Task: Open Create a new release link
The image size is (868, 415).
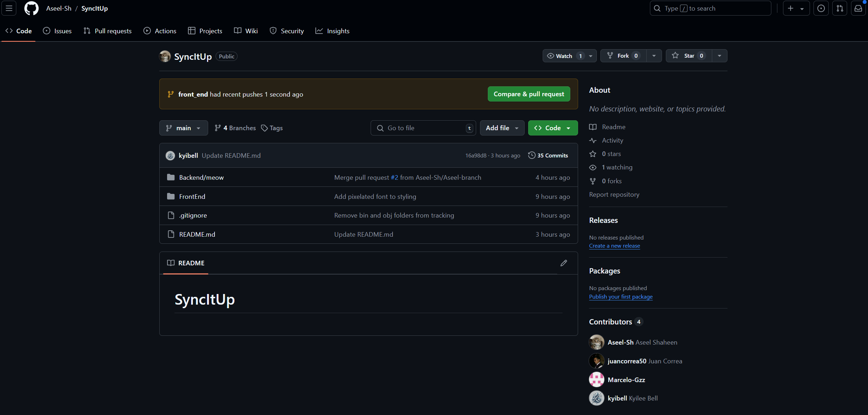Action: [614, 246]
